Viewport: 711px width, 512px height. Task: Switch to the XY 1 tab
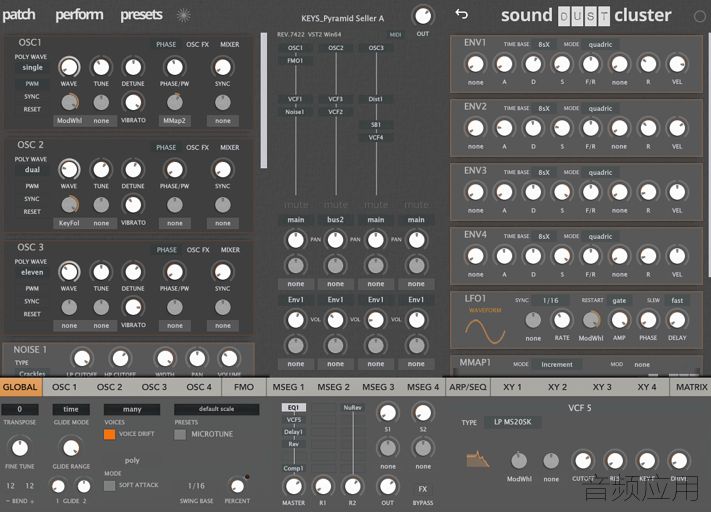pyautogui.click(x=512, y=387)
